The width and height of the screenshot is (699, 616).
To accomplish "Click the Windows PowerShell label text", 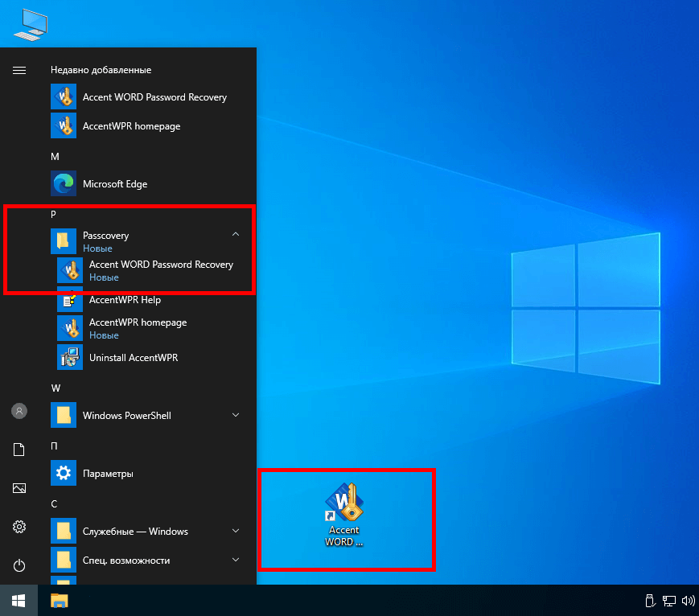I will click(x=127, y=416).
